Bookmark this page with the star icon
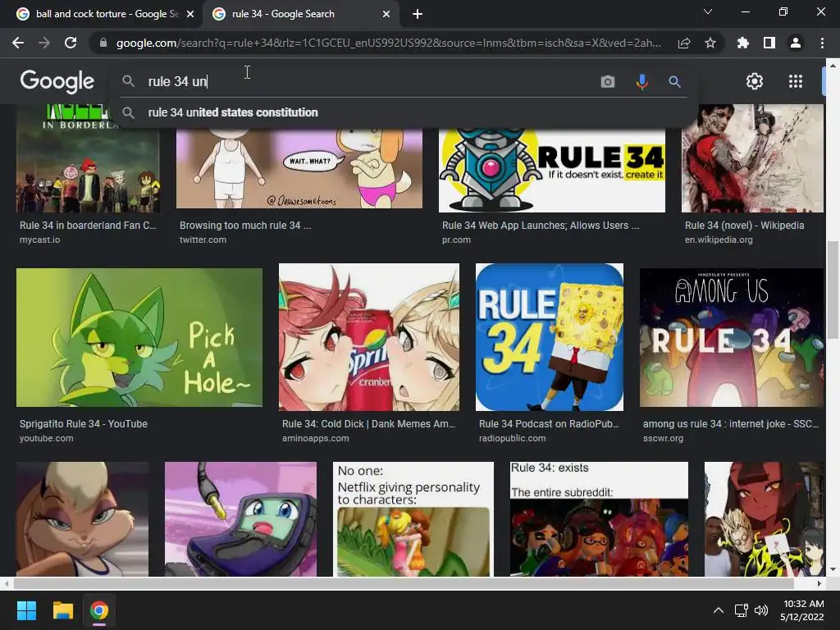Viewport: 840px width, 630px height. [x=710, y=43]
